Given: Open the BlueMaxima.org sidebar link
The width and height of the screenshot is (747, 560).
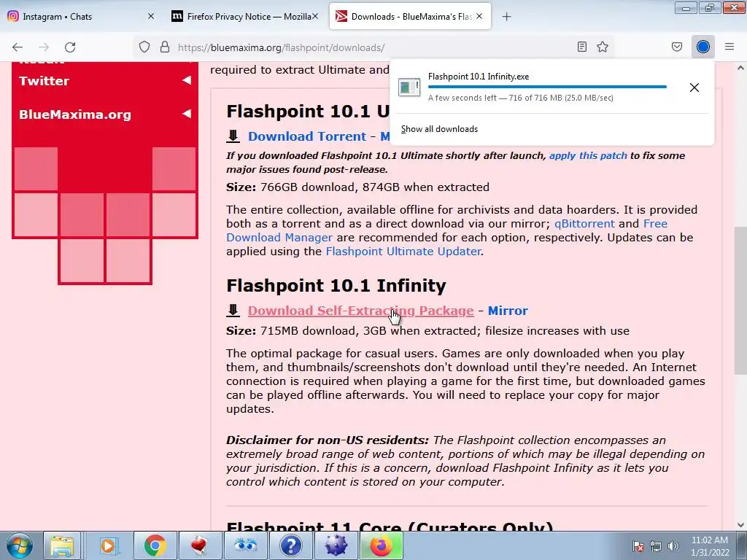Looking at the screenshot, I should click(75, 114).
